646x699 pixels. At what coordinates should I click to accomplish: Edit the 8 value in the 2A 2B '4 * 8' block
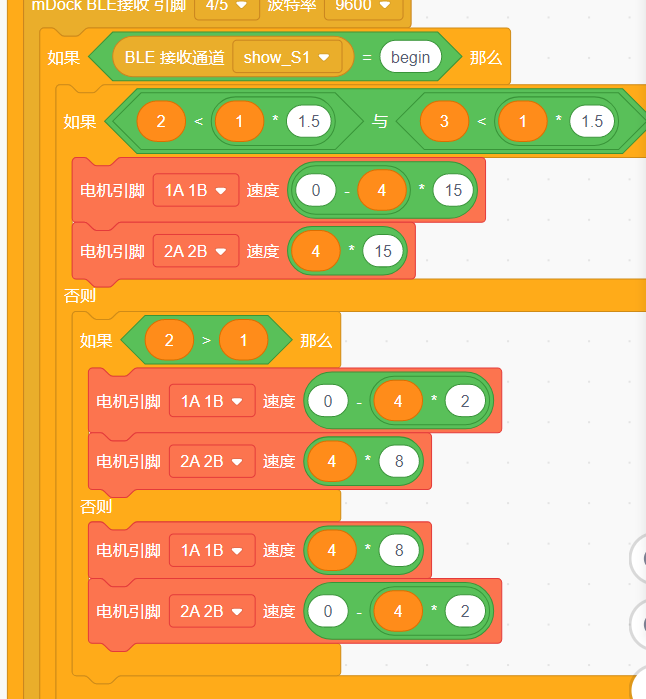399,461
